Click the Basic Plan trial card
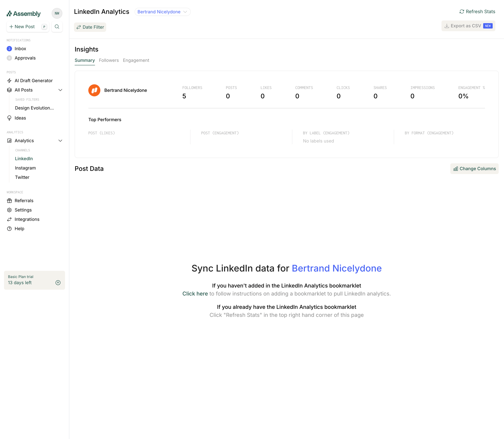The image size is (504, 439). pos(34,280)
